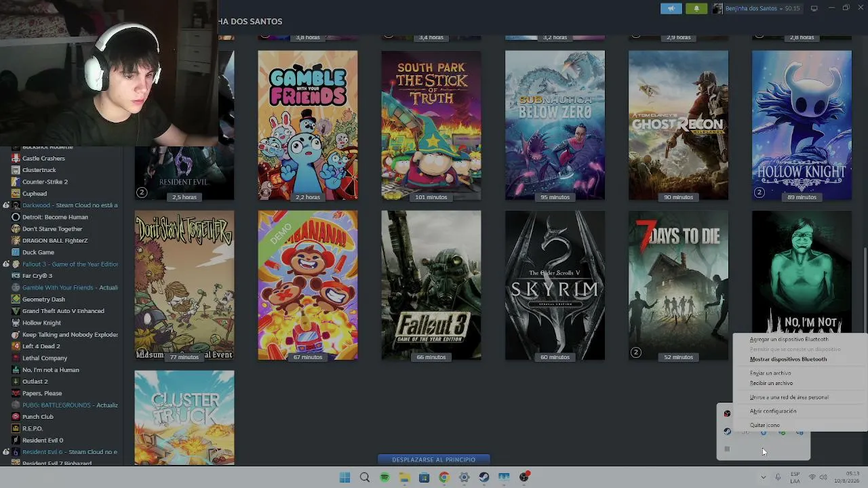The image size is (868, 488).
Task: Click the Counter-Strike 2 icon in the sidebar
Action: pos(16,182)
